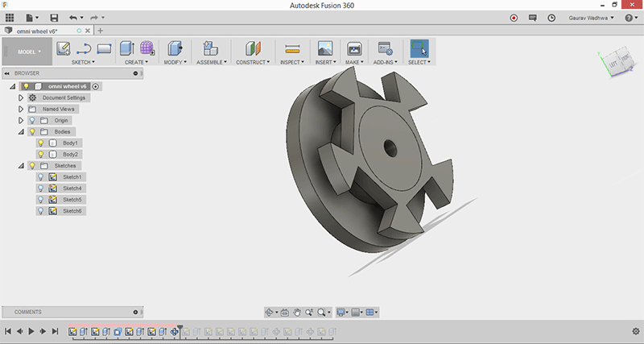This screenshot has height=344, width=644.
Task: Click the ViewCube in the corner
Action: point(618,63)
